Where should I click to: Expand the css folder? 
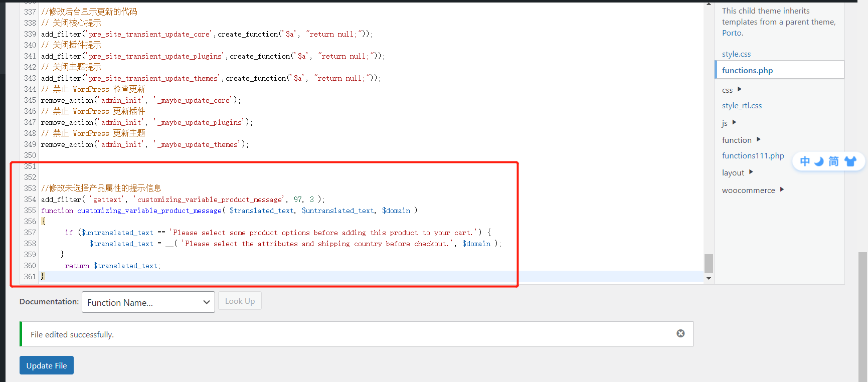click(x=739, y=90)
